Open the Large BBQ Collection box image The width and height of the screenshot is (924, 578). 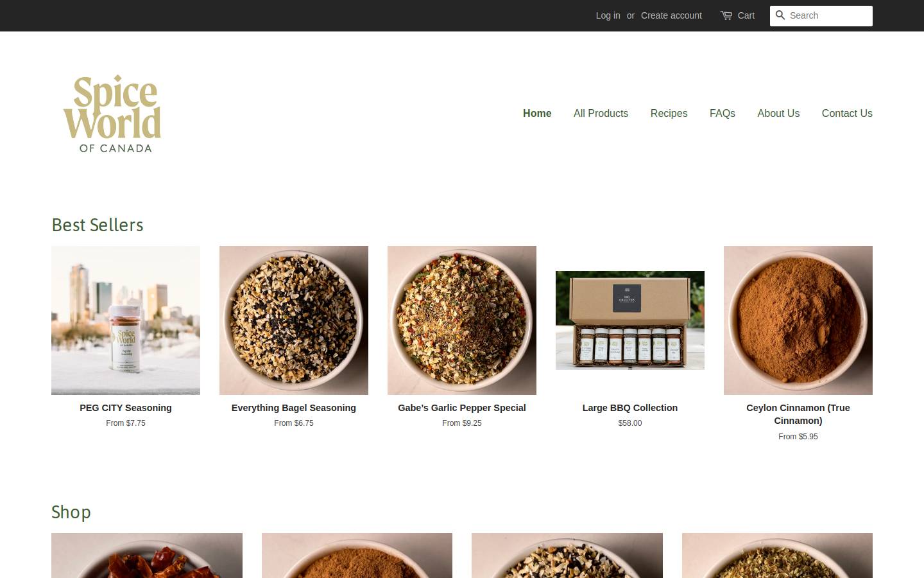(630, 320)
